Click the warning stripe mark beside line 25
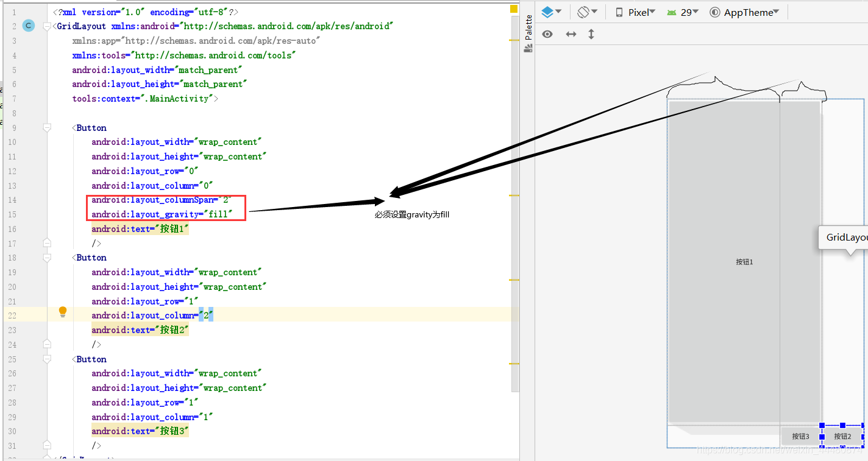868x461 pixels. (514, 364)
